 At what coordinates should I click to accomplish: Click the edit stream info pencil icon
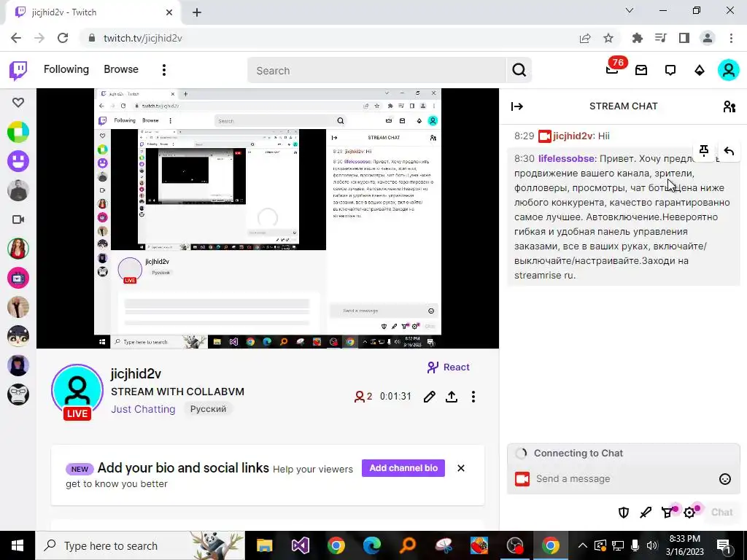tap(429, 397)
